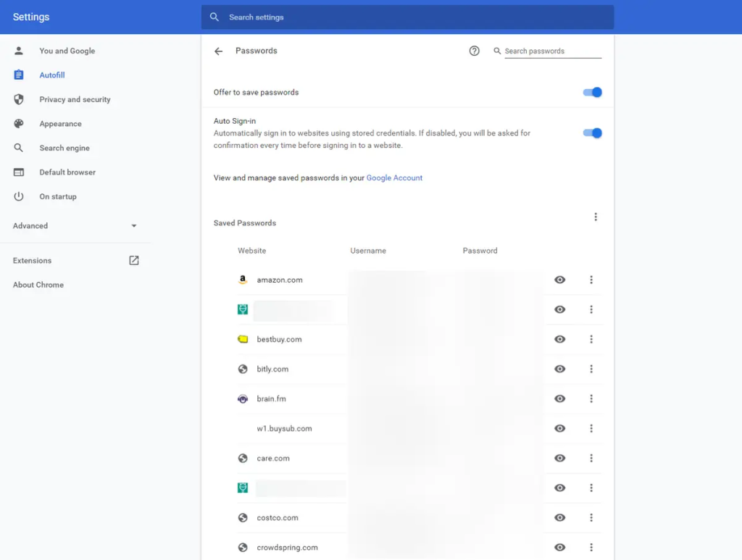This screenshot has width=742, height=560.
Task: Click the Extensions external-link icon
Action: [134, 260]
